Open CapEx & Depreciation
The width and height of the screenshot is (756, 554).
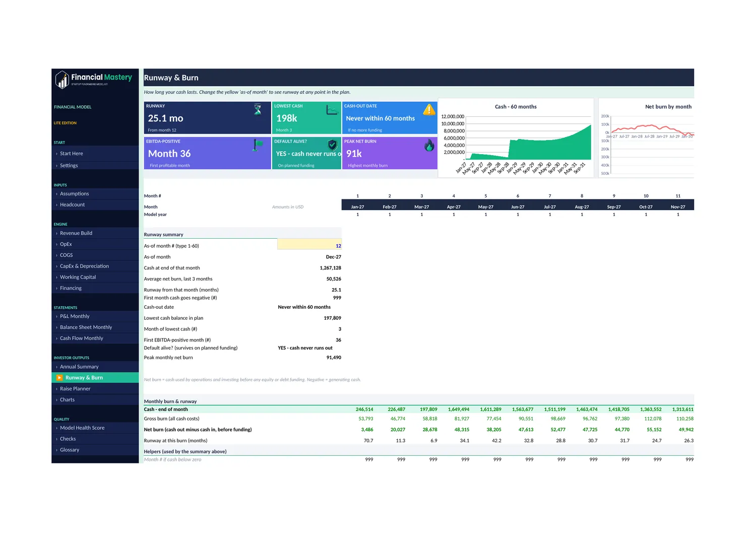95,266
